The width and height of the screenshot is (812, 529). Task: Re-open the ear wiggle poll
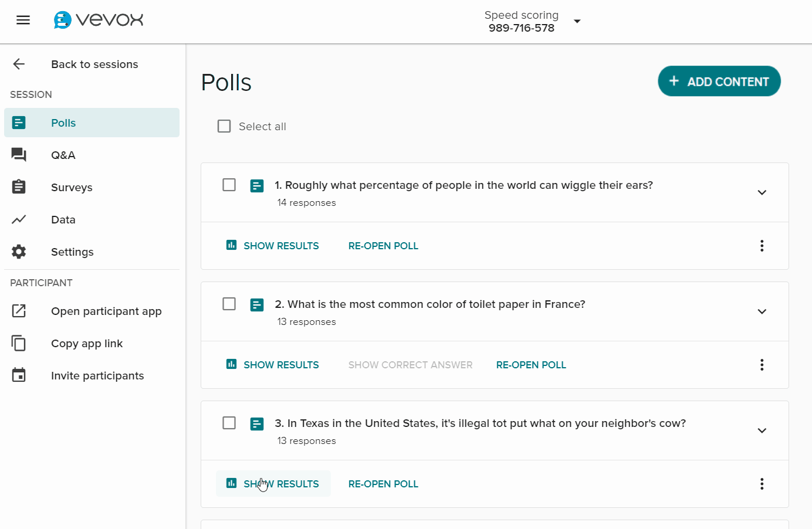[x=383, y=246]
